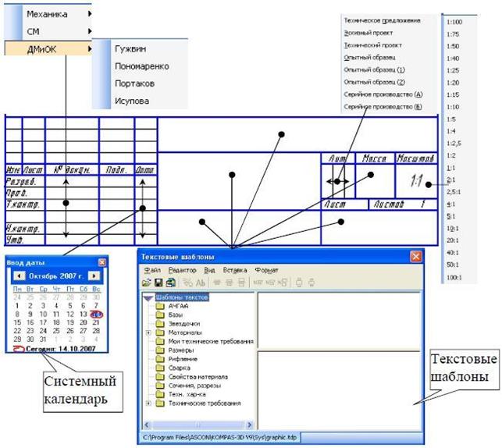Expand the Механика submenu arrow
The height and width of the screenshot is (448, 502).
click(90, 14)
